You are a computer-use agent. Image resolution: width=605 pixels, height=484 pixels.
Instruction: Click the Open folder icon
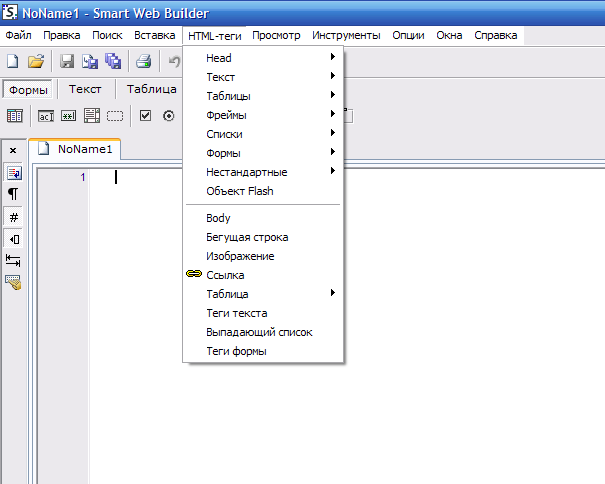click(36, 61)
